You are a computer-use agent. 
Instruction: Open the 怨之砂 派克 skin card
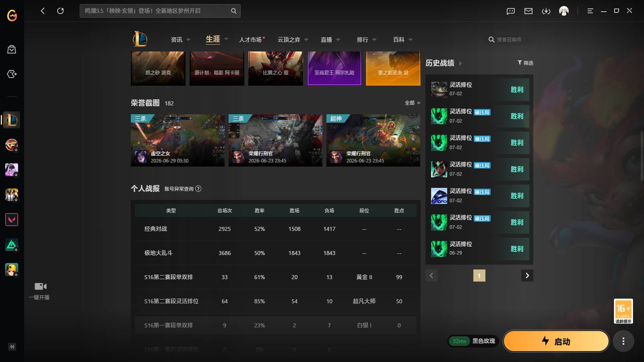click(158, 68)
